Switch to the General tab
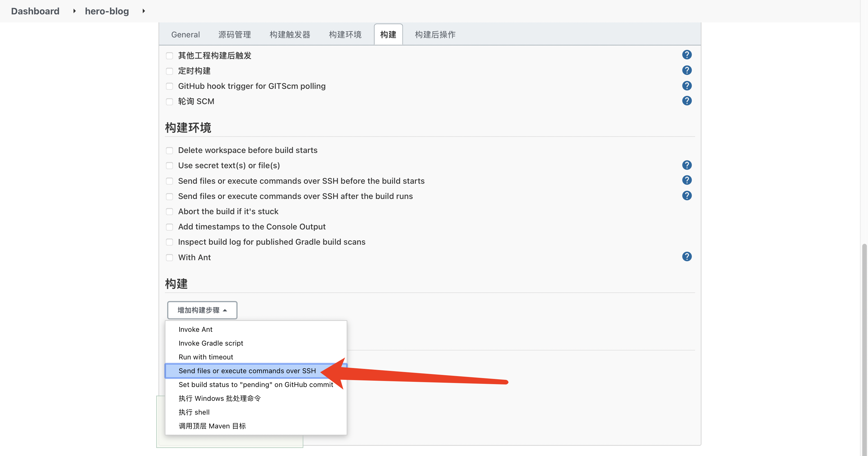This screenshot has width=868, height=456. pyautogui.click(x=185, y=34)
